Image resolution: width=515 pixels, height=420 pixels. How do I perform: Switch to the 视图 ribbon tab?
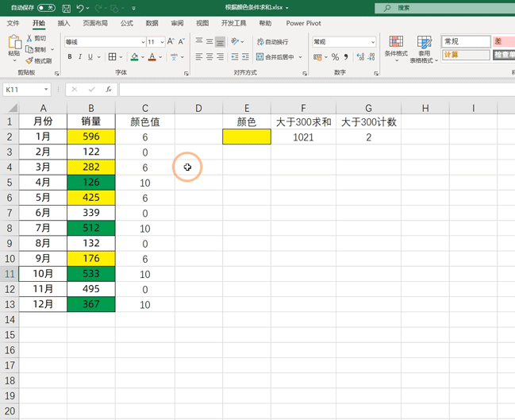(202, 23)
